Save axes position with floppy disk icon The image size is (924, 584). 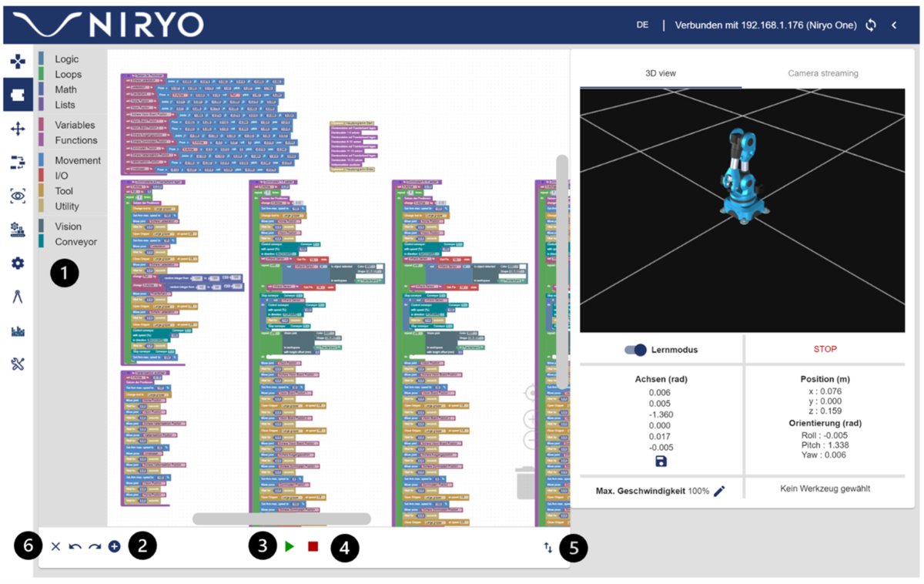(x=661, y=461)
